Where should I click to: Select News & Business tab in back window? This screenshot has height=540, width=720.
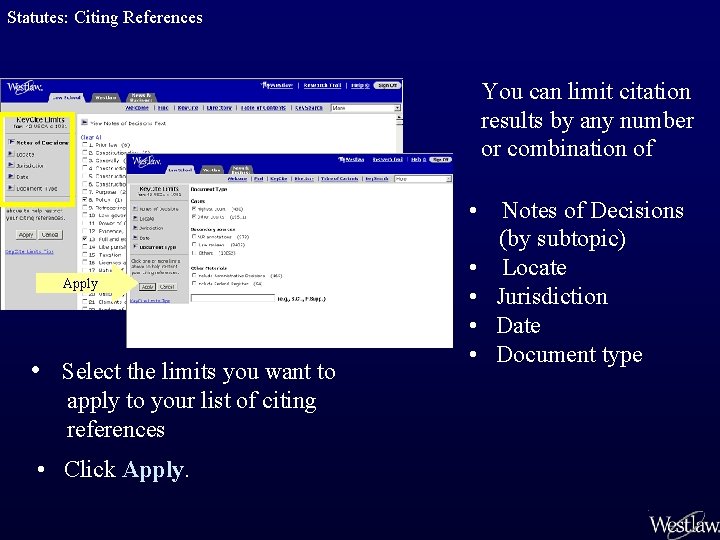point(141,97)
